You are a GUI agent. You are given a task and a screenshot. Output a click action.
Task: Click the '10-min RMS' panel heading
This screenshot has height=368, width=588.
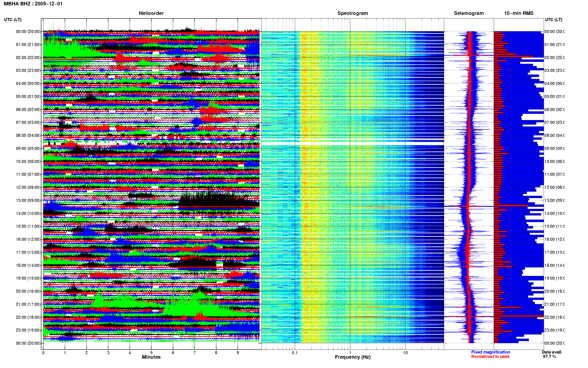519,13
